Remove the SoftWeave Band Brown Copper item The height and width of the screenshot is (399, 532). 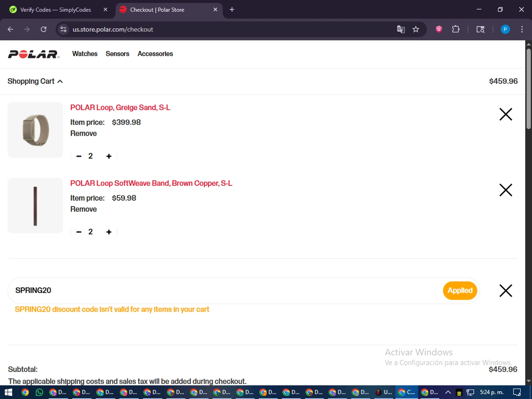(x=83, y=209)
